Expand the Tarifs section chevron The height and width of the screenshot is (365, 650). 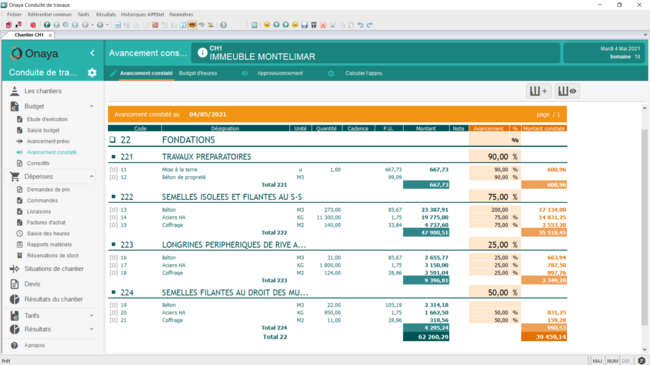pos(92,316)
